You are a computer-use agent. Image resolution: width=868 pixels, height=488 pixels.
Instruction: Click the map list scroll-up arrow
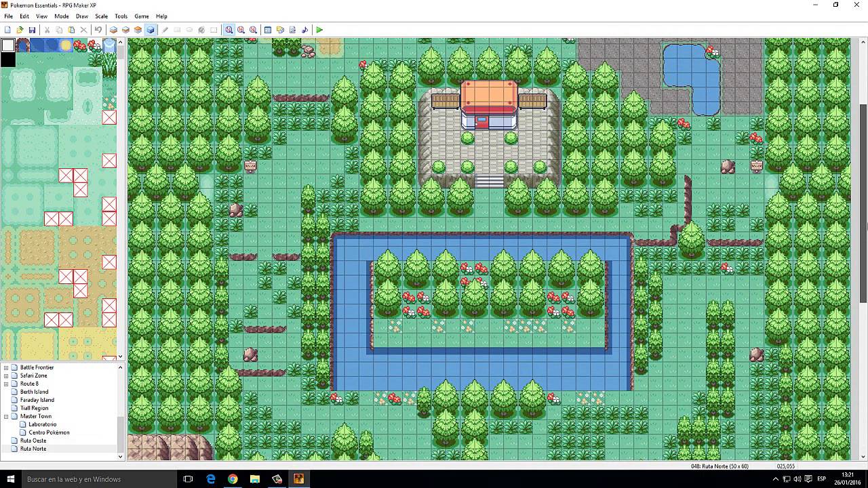[x=121, y=367]
